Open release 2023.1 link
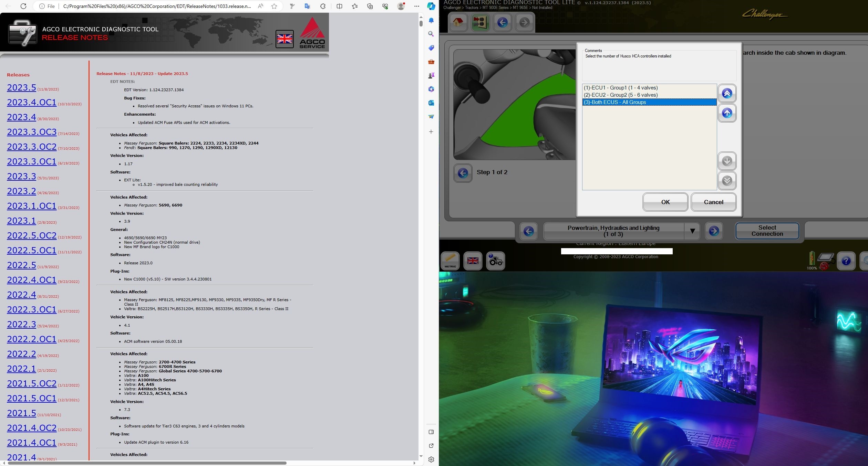The width and height of the screenshot is (868, 466). [x=21, y=221]
